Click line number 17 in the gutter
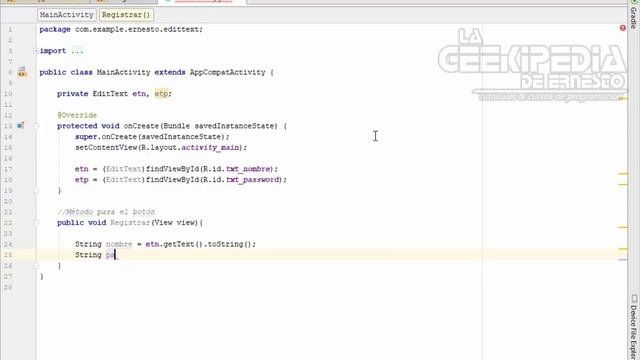Viewport: 640px width, 360px height. point(8,169)
